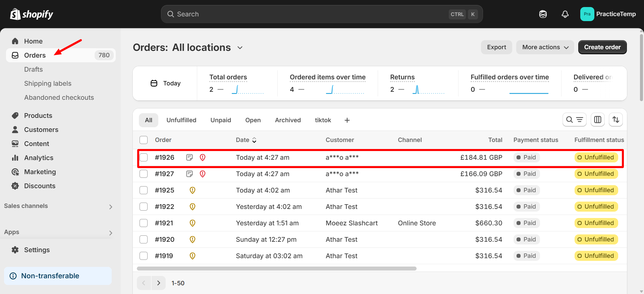This screenshot has width=644, height=294.
Task: Switch to the Unfulfilled tab
Action: pos(181,120)
